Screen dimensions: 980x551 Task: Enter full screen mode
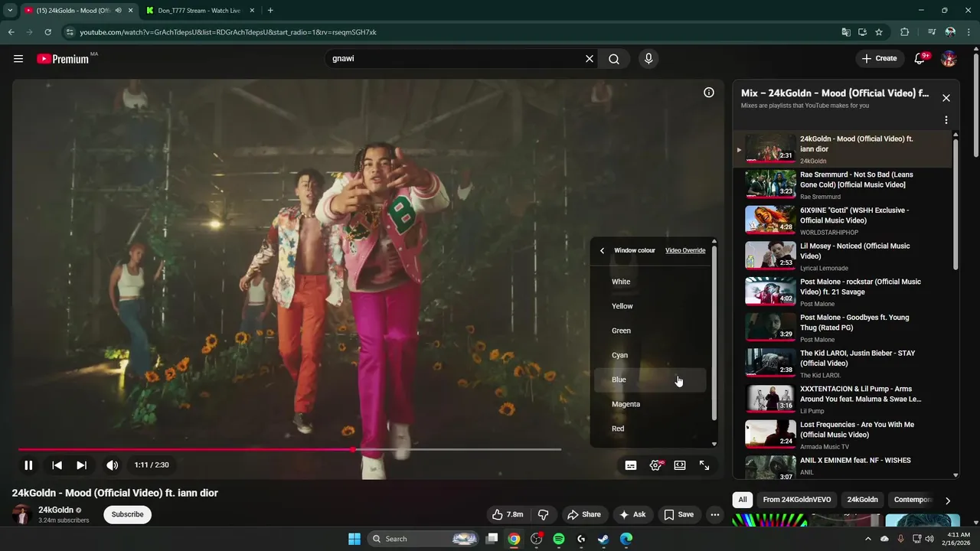click(x=704, y=465)
